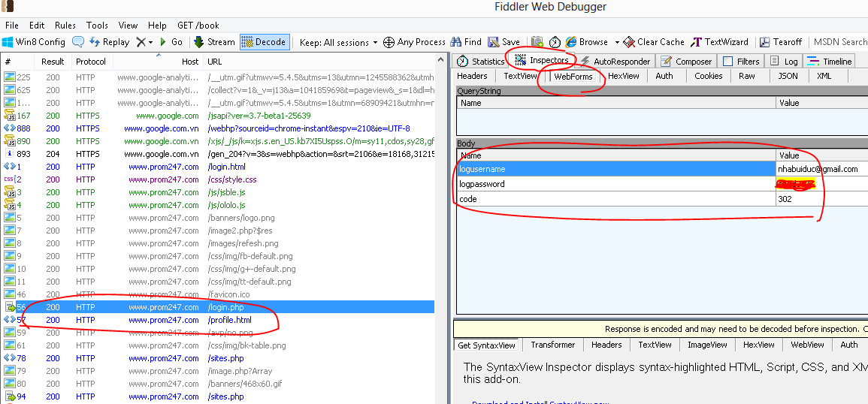Click the comment speech bubble icon
868x404 pixels.
79,42
